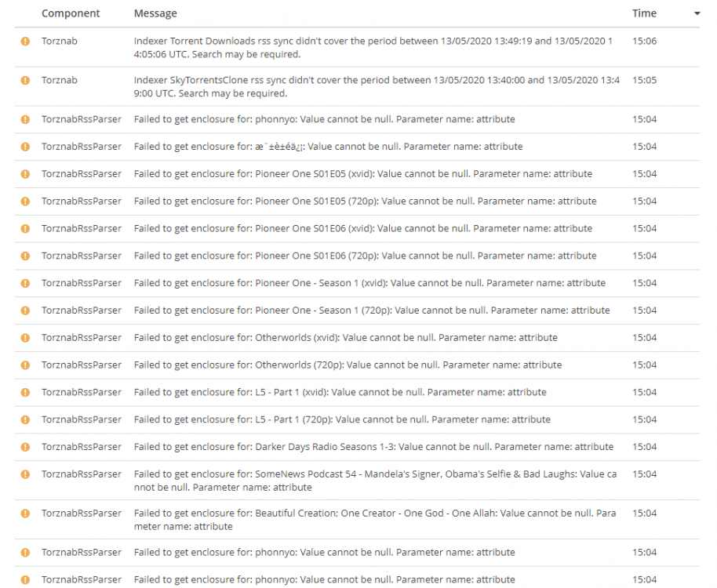This screenshot has width=717, height=588.
Task: Sort log by the Time column header
Action: click(644, 13)
